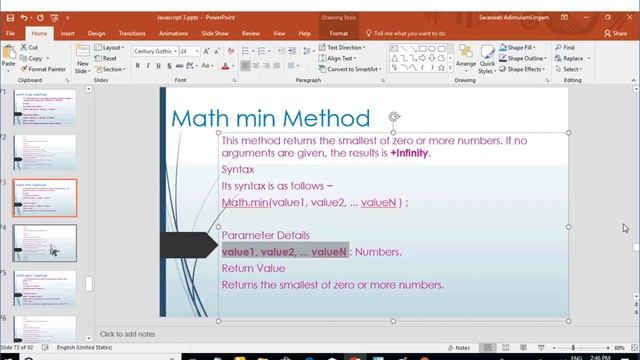This screenshot has height=360, width=640.
Task: Select the rectangle shape in Shapes gallery
Action: 423,49
